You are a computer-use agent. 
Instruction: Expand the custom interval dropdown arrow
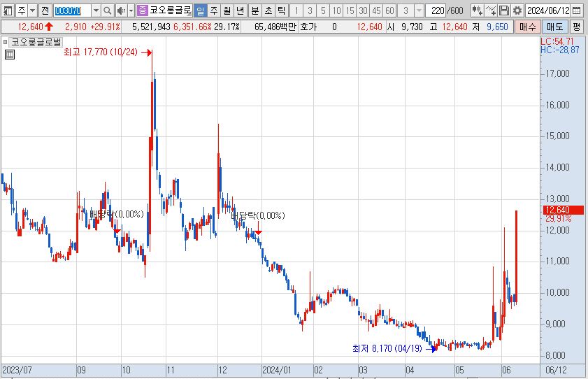pos(419,10)
